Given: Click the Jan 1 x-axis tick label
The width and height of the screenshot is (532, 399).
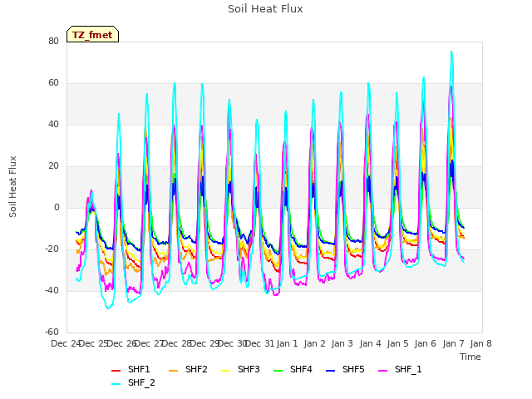Looking at the screenshot, I should pos(287,343).
